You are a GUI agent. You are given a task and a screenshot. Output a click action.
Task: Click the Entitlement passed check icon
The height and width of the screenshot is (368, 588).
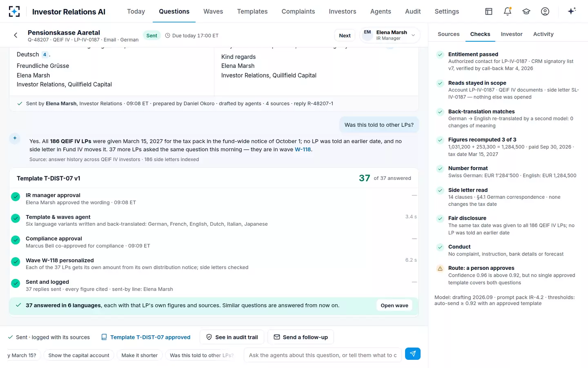440,54
